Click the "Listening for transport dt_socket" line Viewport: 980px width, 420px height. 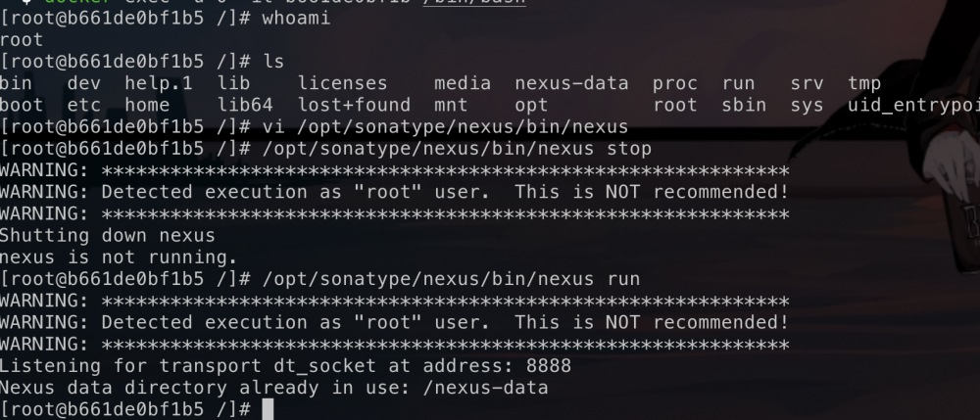pyautogui.click(x=285, y=365)
